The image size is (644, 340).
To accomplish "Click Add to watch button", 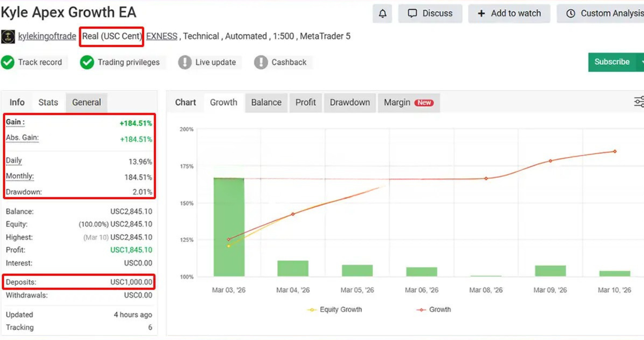I will pos(509,14).
